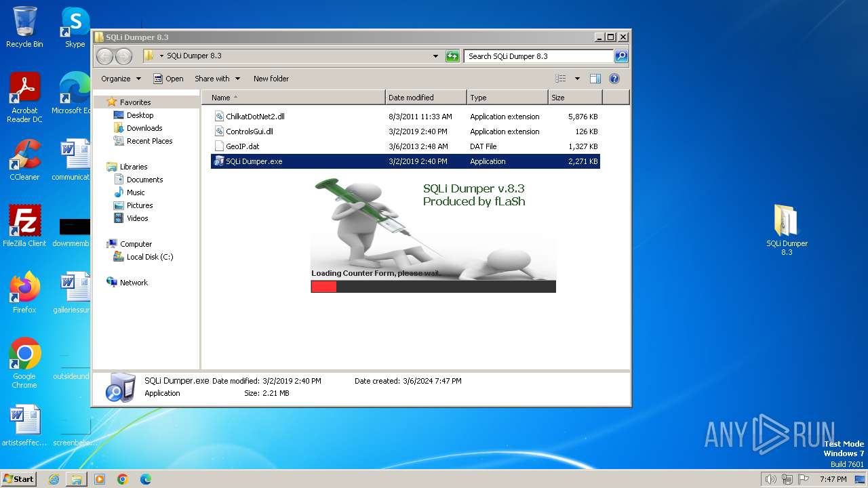Open Downloads in the navigation pane
The width and height of the screenshot is (868, 488).
coord(144,128)
